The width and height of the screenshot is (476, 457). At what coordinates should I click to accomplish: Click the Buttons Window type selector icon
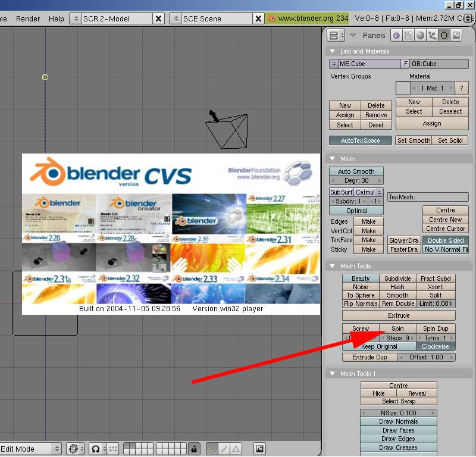[x=336, y=36]
